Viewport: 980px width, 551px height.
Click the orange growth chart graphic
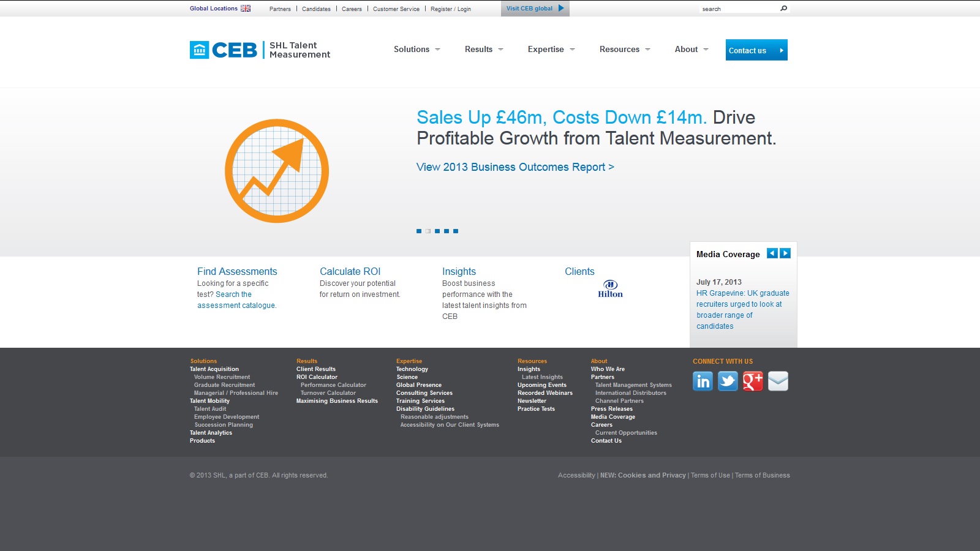click(277, 171)
